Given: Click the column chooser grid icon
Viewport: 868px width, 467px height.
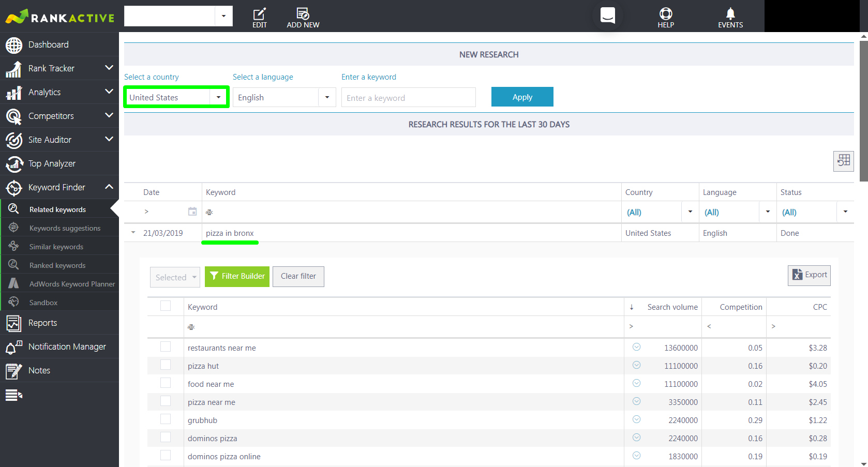Looking at the screenshot, I should click(844, 161).
